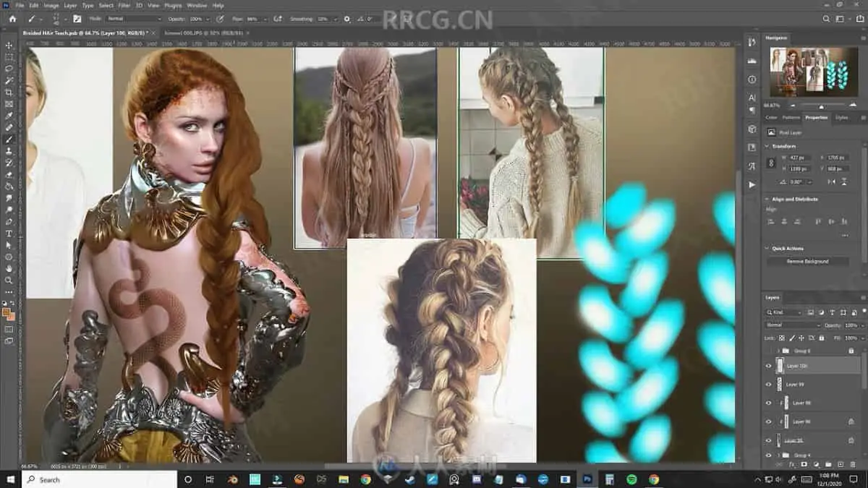Open more align options ellipsis

[844, 235]
